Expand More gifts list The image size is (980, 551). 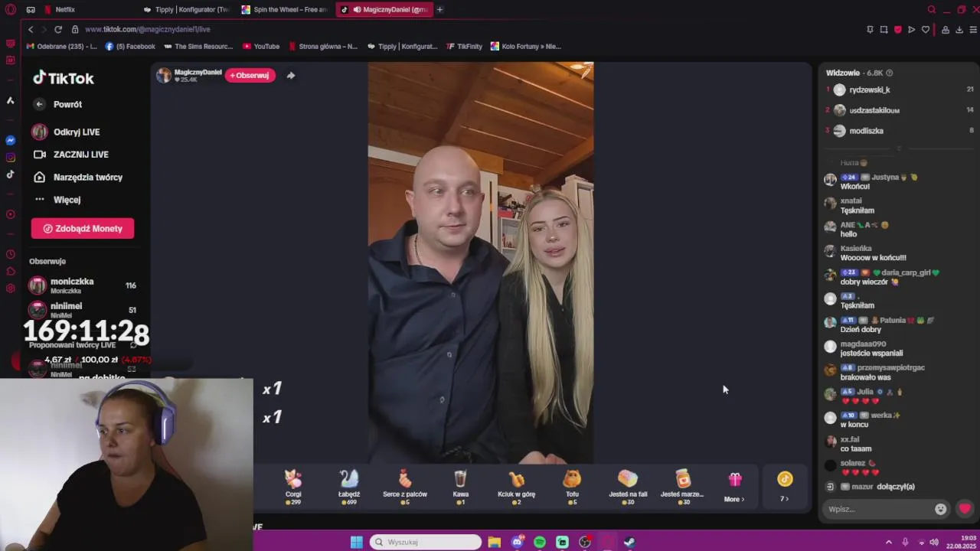click(734, 487)
